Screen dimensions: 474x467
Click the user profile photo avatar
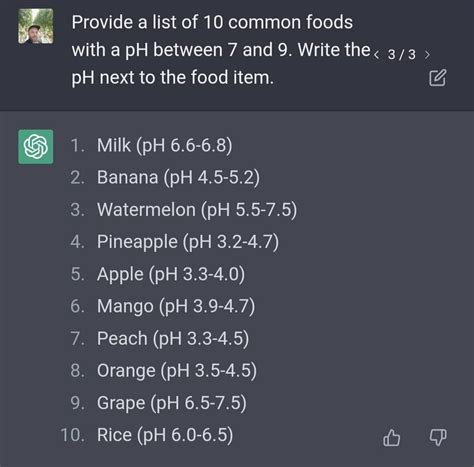[36, 26]
